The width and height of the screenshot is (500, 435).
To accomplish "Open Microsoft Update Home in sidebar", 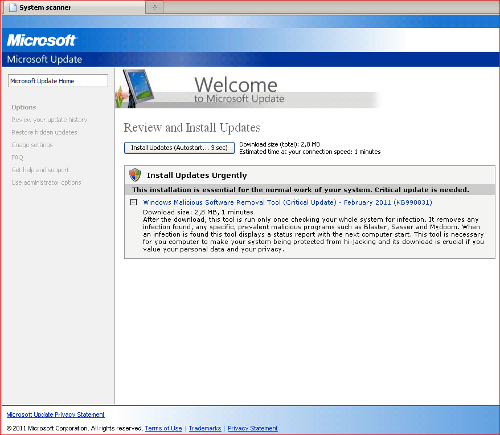I will [58, 81].
